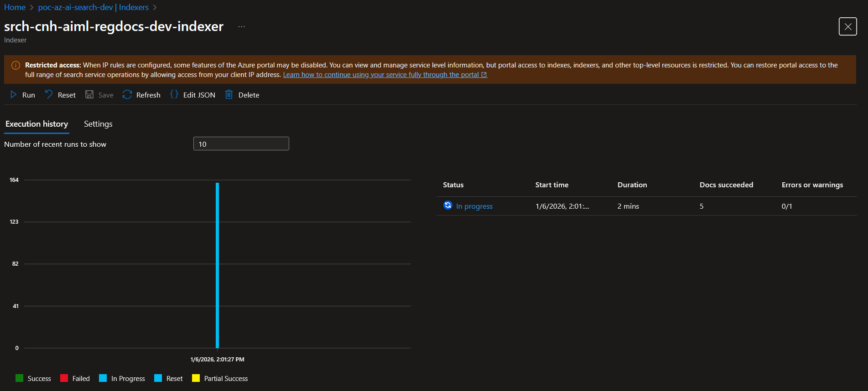
Task: Click the Restricted access info icon
Action: [x=16, y=65]
